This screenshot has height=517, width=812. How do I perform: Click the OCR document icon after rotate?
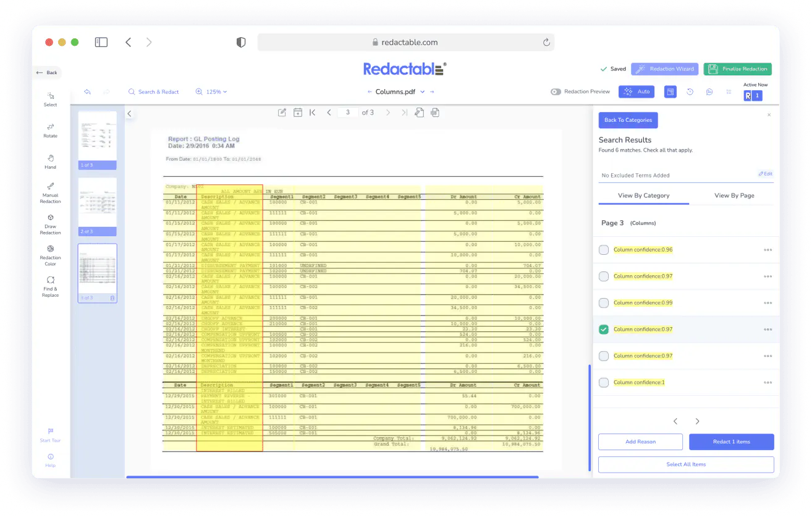click(435, 113)
